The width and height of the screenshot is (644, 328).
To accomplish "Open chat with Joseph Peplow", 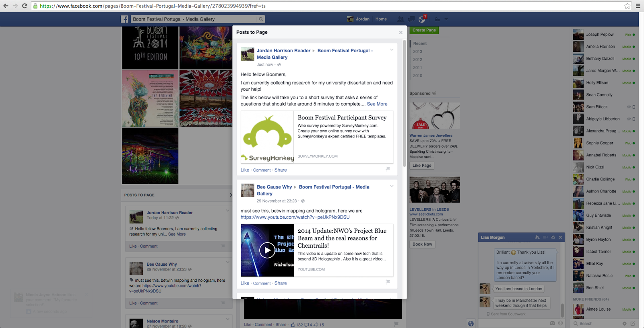I will coord(604,35).
